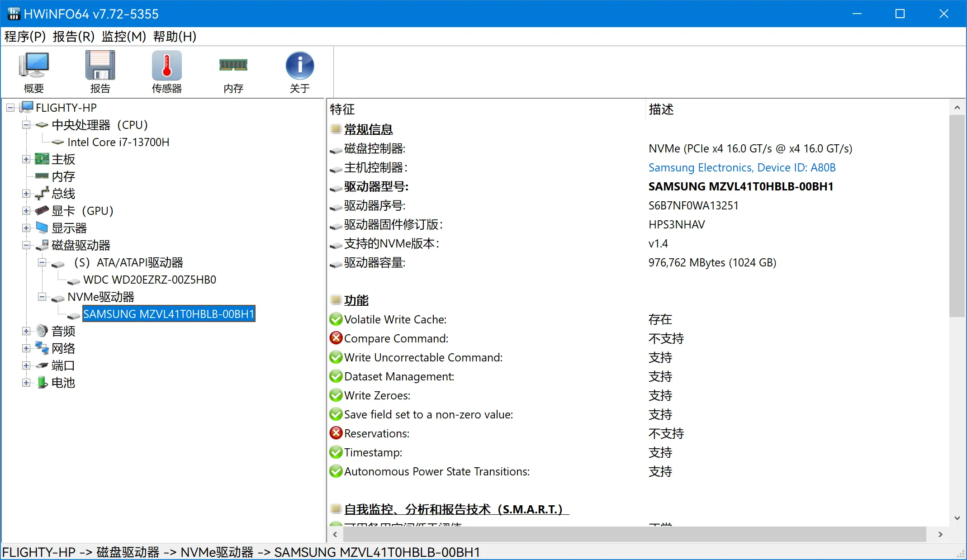Open Samsung Electronics Device ID: A80B link

(x=742, y=167)
